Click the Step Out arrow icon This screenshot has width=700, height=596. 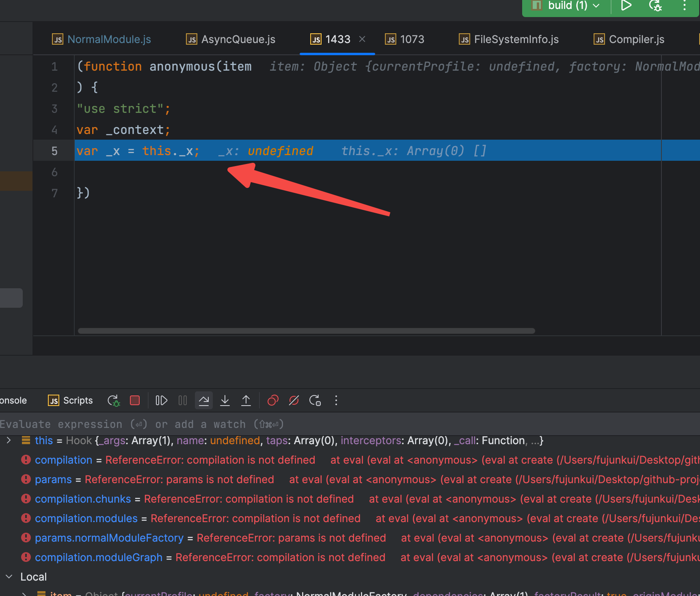click(x=246, y=401)
